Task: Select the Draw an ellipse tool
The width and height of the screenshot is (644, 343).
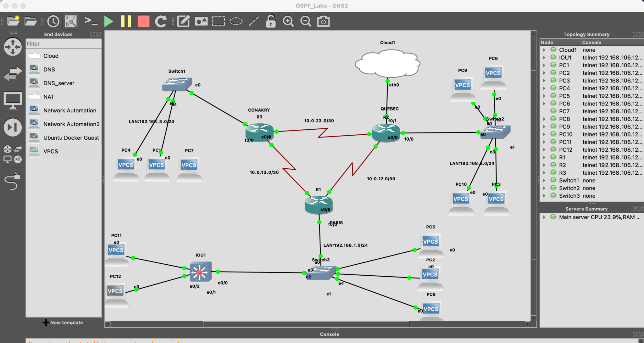Action: click(236, 21)
